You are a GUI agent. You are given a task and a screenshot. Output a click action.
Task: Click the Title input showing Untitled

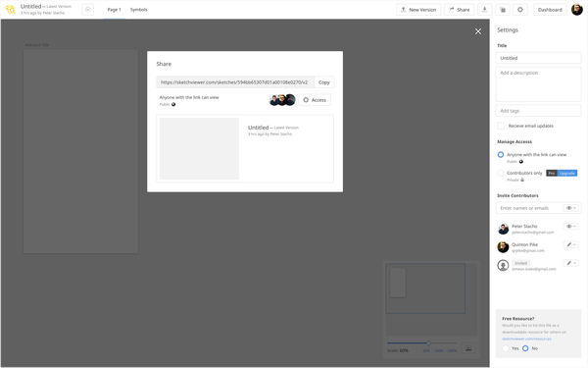[538, 58]
